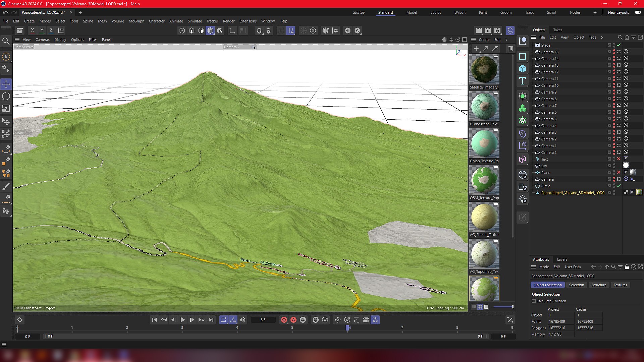Click the Textures button

(x=620, y=285)
